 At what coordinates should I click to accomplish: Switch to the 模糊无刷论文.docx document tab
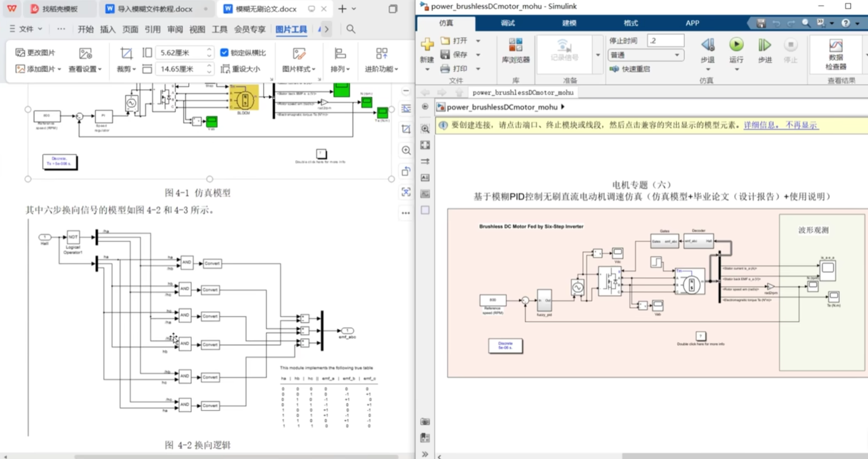[x=266, y=9]
